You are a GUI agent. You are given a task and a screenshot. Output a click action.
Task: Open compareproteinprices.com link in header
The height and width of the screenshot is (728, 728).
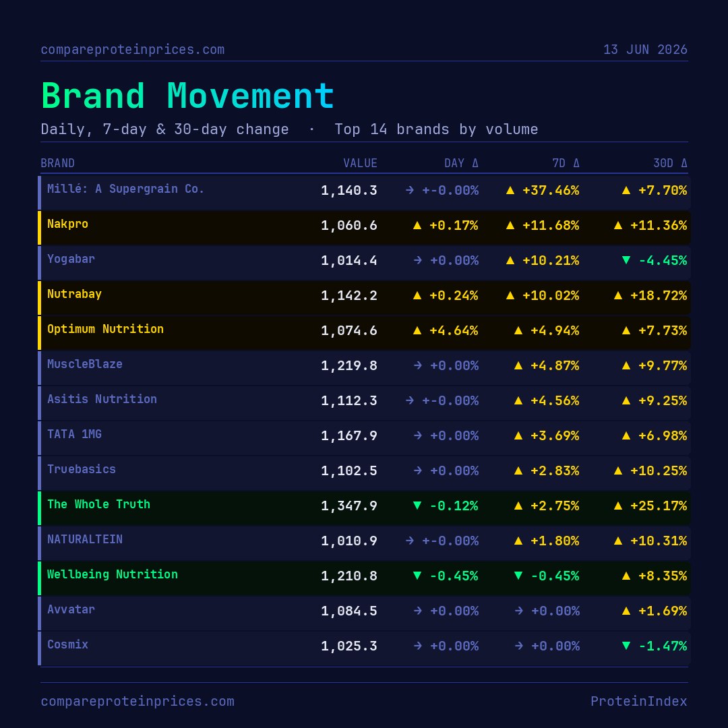pyautogui.click(x=132, y=50)
